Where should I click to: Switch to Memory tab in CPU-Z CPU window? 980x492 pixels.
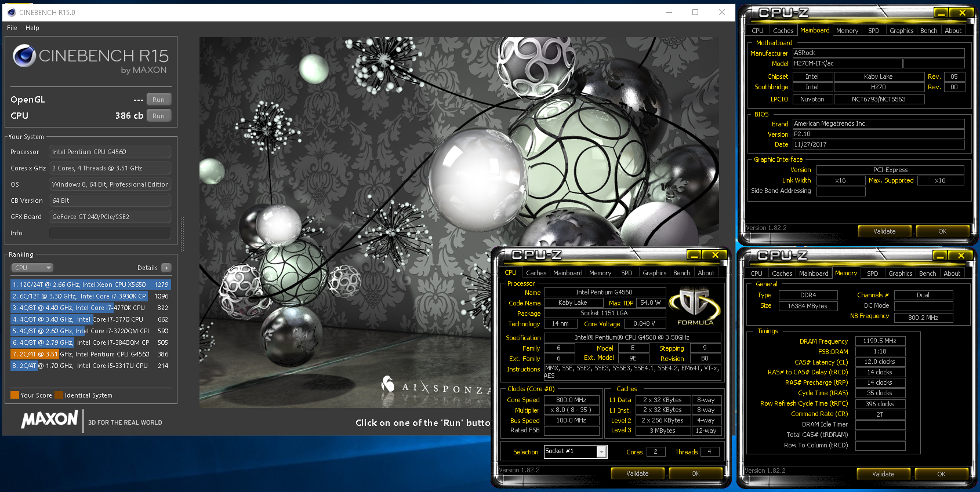coord(600,273)
